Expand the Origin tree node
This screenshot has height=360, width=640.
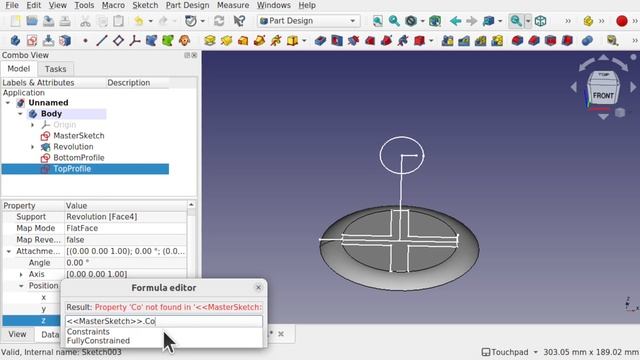click(33, 125)
